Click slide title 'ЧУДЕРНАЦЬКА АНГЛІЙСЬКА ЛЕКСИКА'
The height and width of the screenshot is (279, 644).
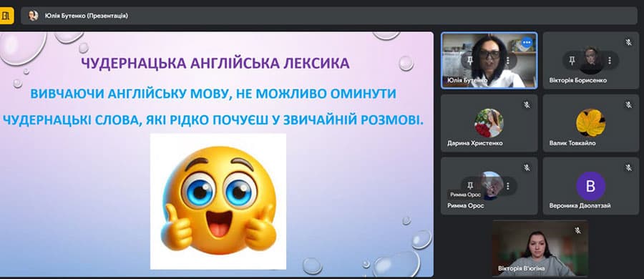point(215,63)
